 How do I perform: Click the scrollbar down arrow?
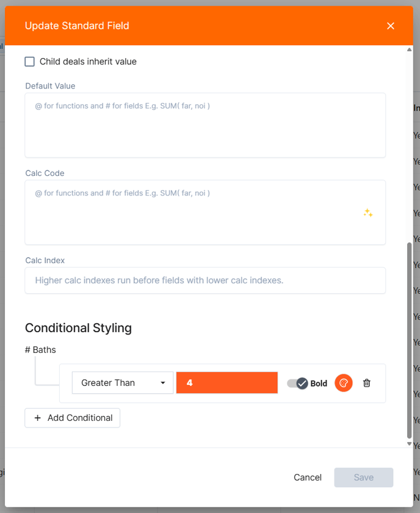point(409,443)
